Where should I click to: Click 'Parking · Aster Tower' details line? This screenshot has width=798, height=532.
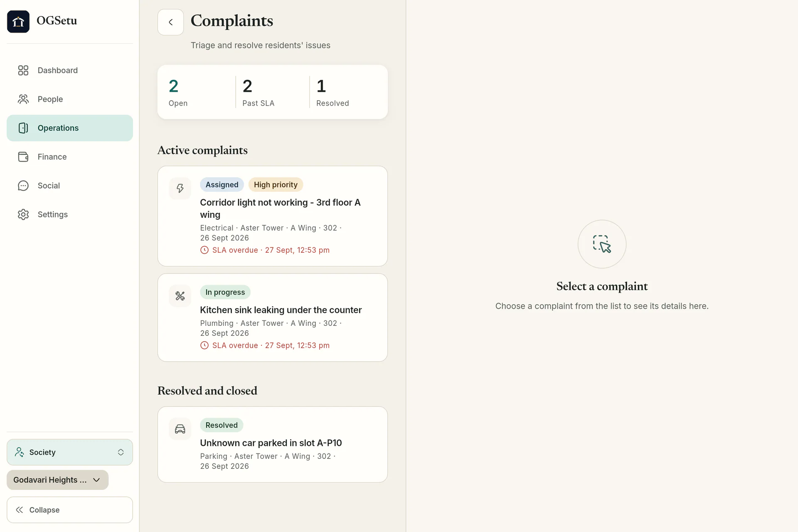(268, 461)
